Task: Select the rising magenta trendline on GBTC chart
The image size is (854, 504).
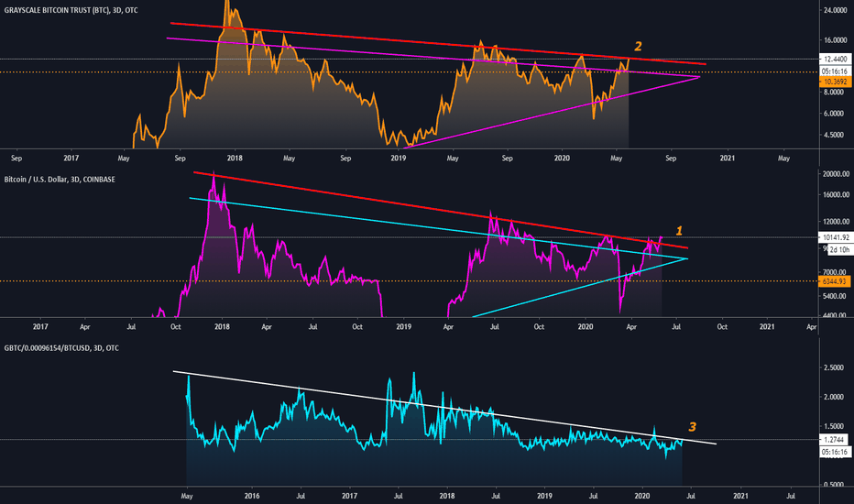Action: (x=552, y=112)
